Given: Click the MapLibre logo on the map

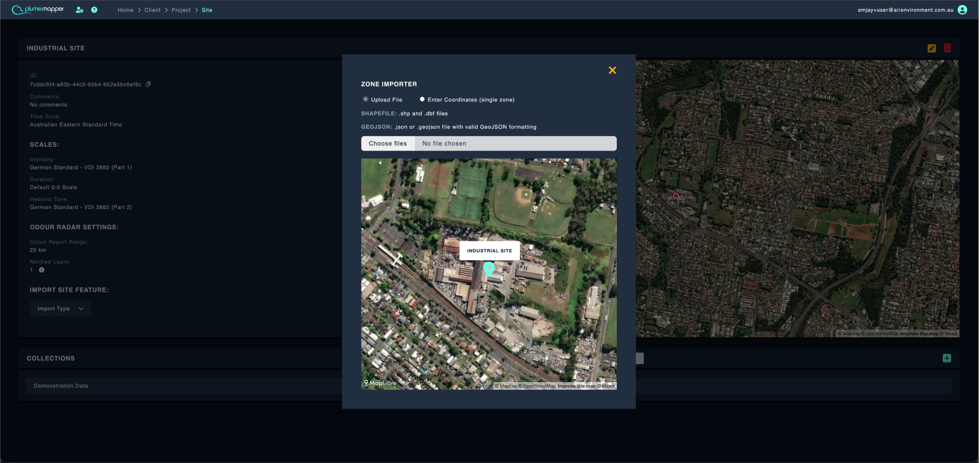Looking at the screenshot, I should tap(380, 383).
